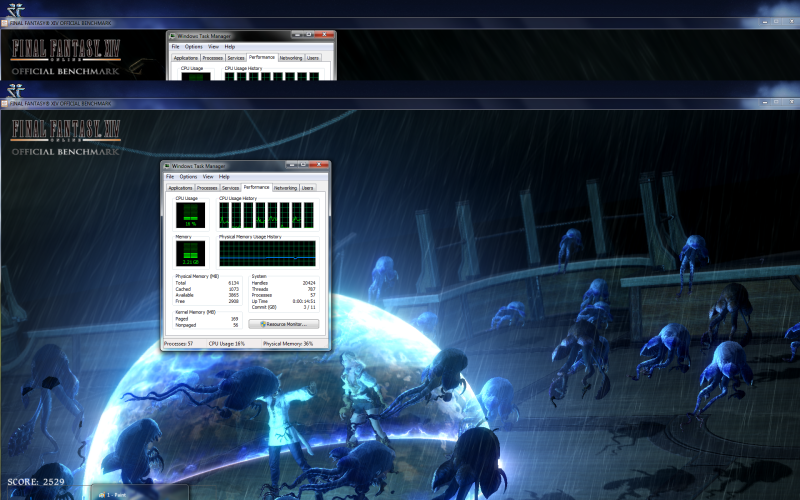Click the CPU Usage gauge showing 16 %
Image resolution: width=800 pixels, height=500 pixels.
pos(190,215)
